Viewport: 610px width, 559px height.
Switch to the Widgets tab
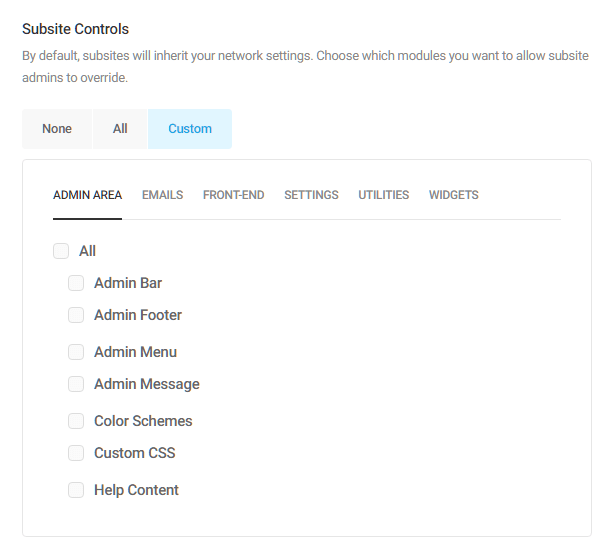454,195
